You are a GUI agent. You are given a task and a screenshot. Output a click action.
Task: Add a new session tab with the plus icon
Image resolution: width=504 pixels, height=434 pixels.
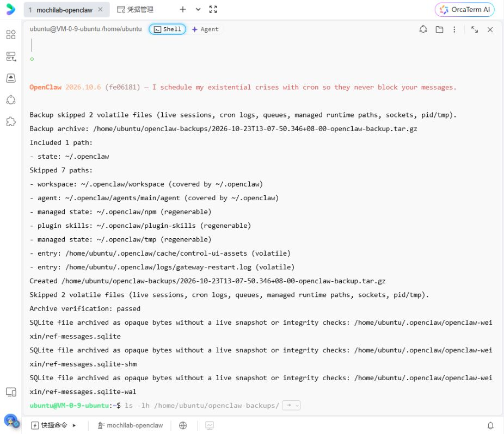tap(183, 9)
